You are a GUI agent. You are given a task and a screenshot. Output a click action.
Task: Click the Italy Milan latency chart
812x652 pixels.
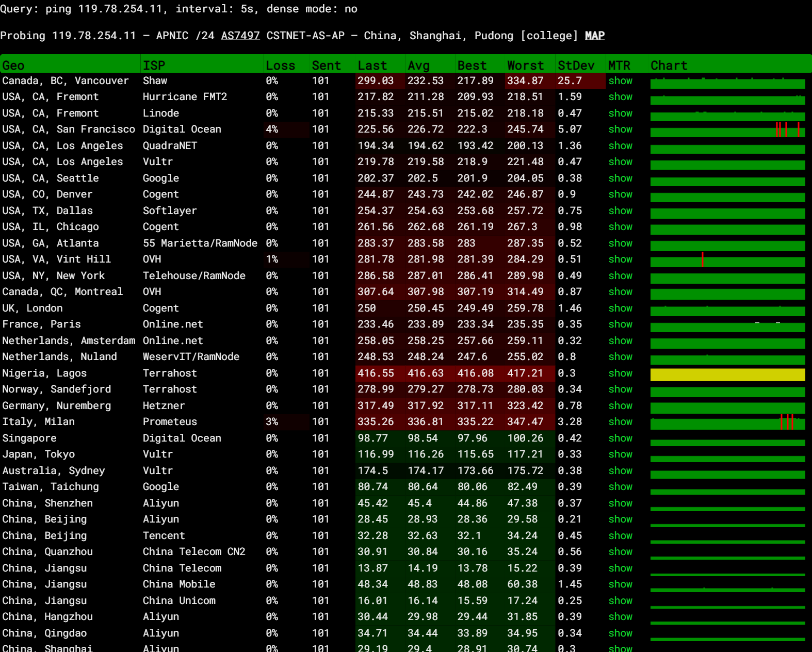pos(727,423)
